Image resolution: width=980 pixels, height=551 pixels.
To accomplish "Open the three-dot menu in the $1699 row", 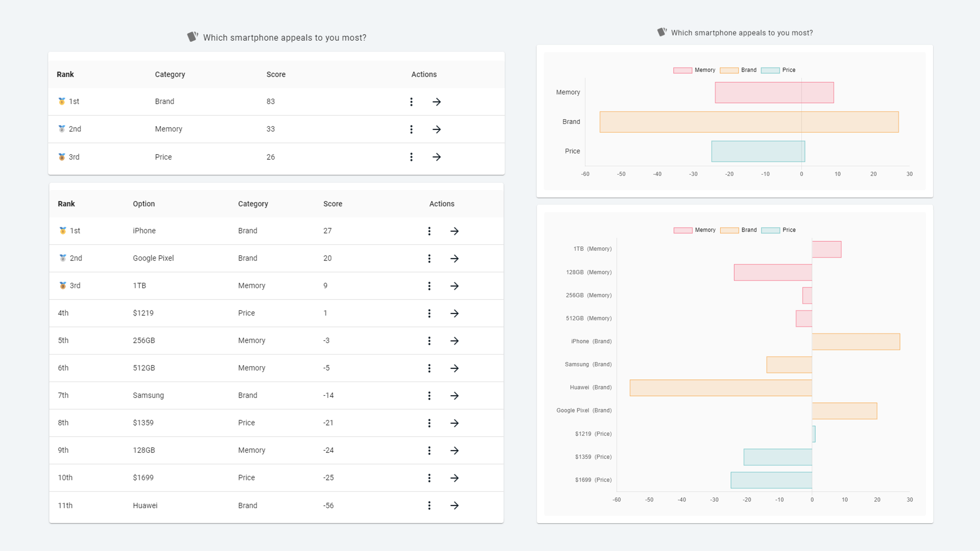I will 429,478.
